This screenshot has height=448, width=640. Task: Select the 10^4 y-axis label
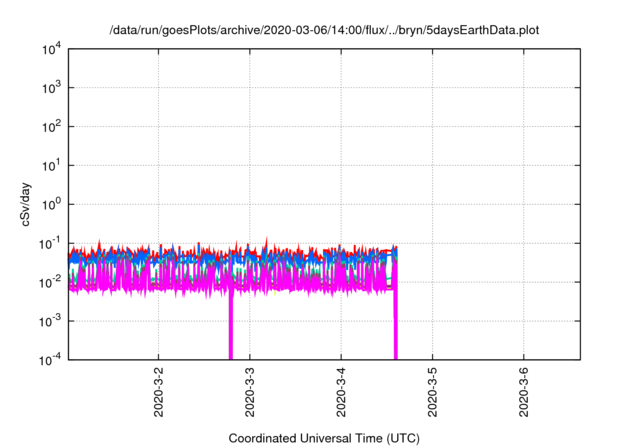tap(52, 49)
